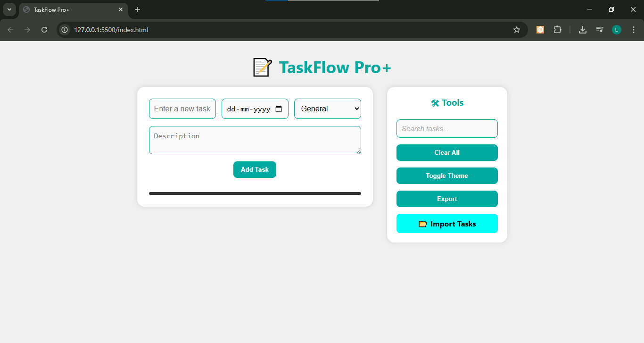Click the memo emoji beside the title
The image size is (644, 343).
click(262, 67)
